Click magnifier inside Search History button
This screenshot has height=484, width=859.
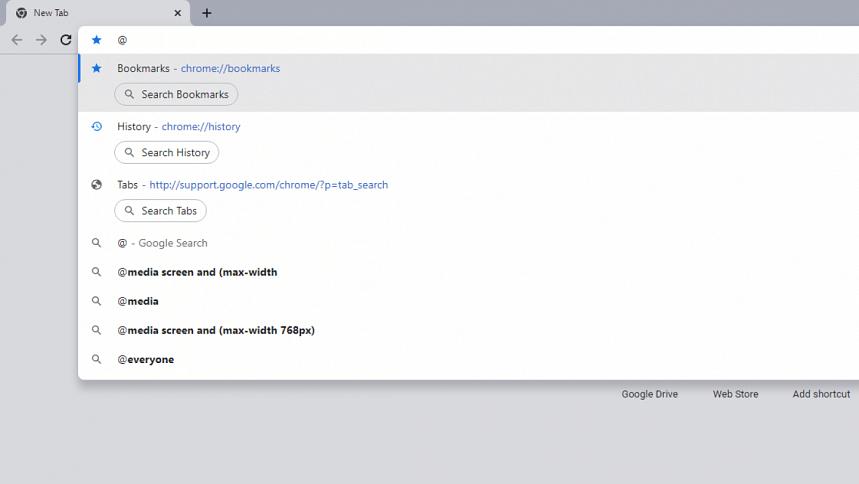[x=129, y=152]
